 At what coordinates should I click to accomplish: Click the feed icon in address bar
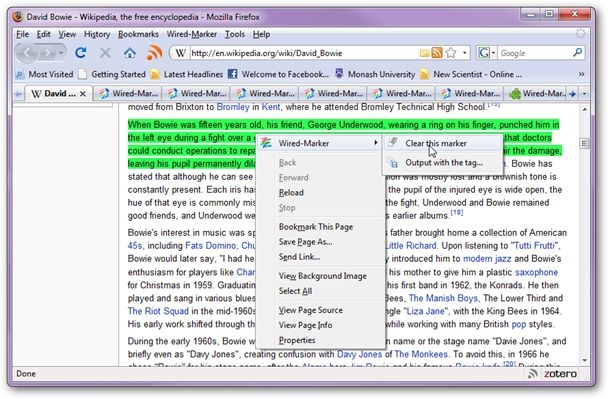coord(437,53)
